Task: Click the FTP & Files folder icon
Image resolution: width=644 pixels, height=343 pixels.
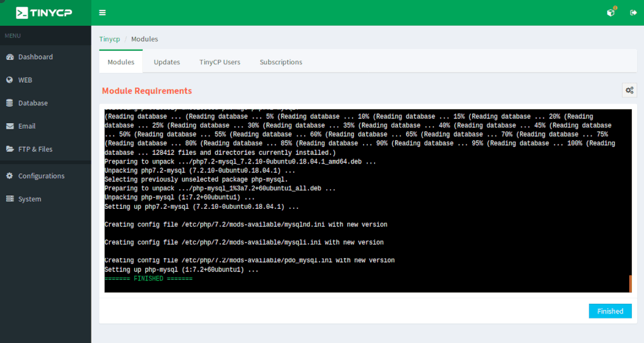Action: click(x=10, y=149)
